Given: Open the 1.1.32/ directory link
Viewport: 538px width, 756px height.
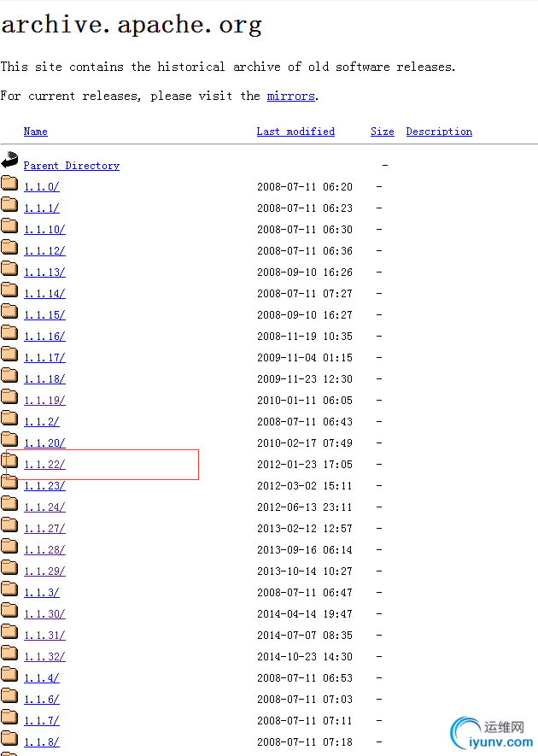Looking at the screenshot, I should tap(44, 657).
